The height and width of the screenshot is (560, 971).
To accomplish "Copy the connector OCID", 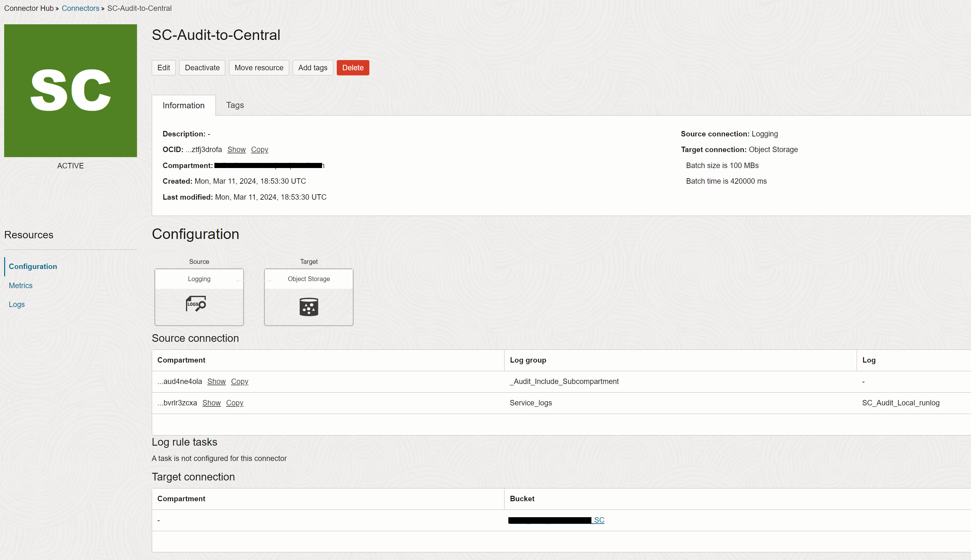I will [259, 150].
